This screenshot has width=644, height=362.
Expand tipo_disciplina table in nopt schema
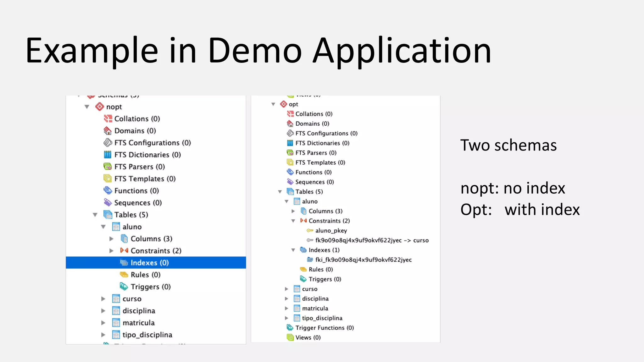pyautogui.click(x=103, y=335)
